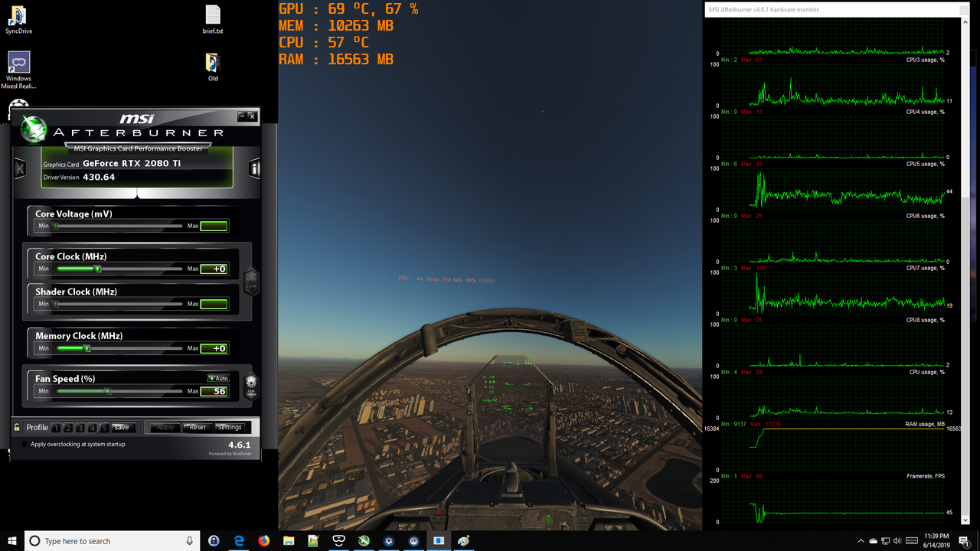Select profile slot 5
Viewport: 980px width, 551px height.
pos(104,428)
